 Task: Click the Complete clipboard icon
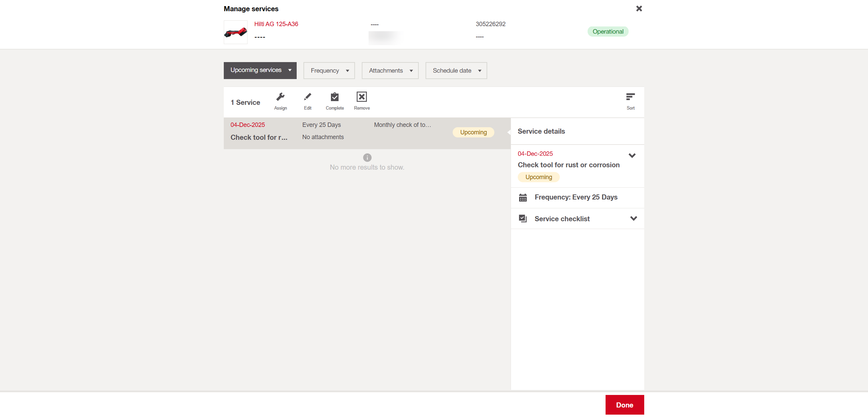point(335,97)
